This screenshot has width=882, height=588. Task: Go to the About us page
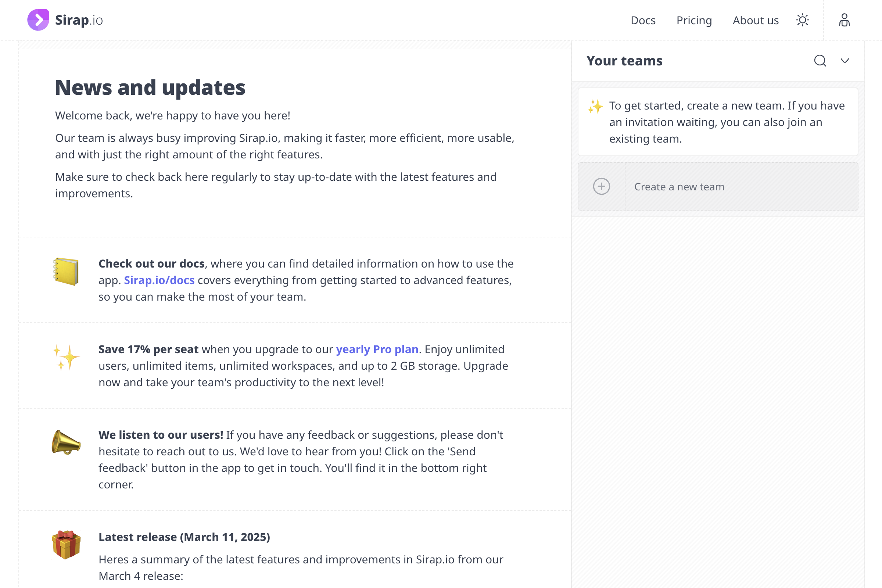(755, 20)
